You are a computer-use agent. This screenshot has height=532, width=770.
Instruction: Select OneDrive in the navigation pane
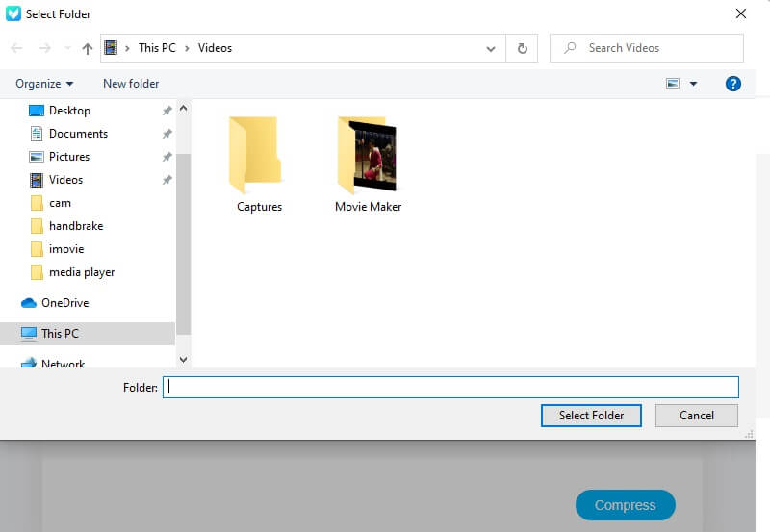point(64,303)
